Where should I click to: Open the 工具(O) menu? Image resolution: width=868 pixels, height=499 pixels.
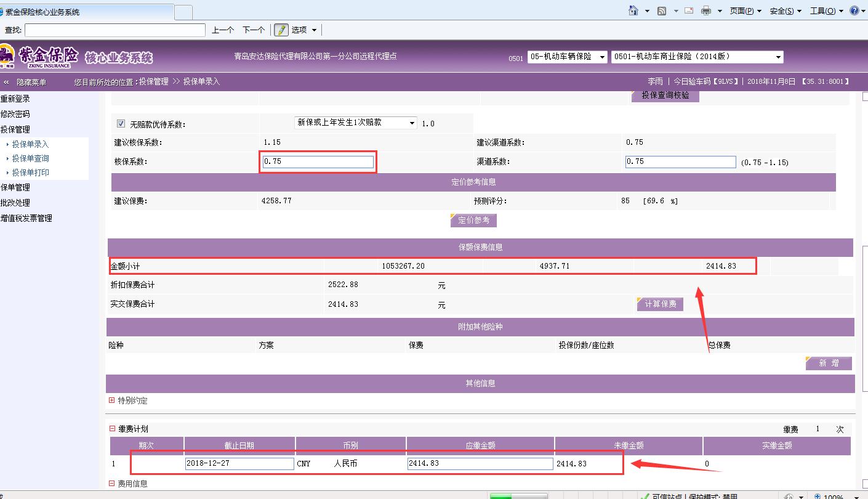826,11
